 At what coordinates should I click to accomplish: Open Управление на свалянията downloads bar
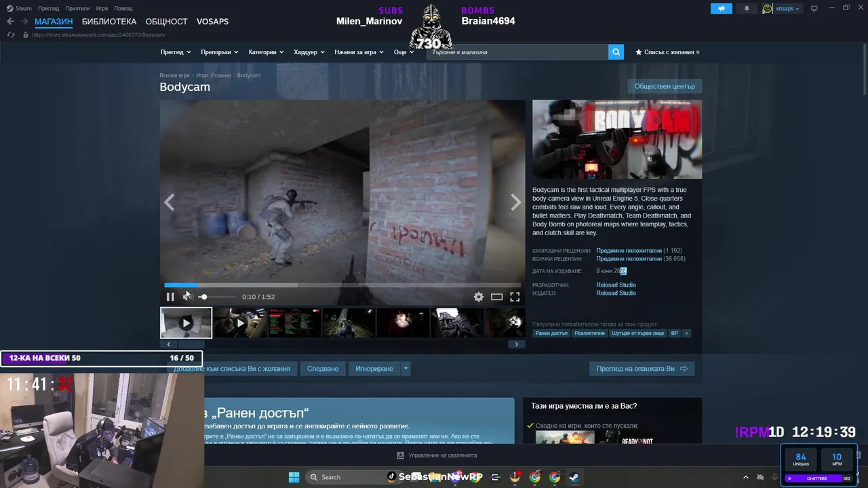click(437, 455)
